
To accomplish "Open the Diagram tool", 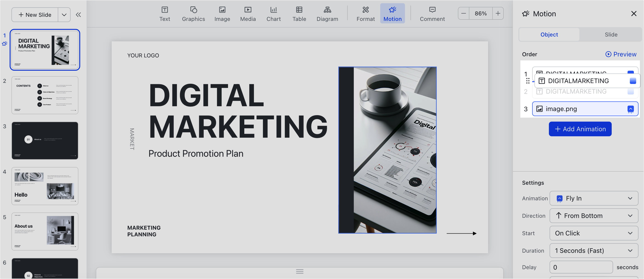I will [x=327, y=14].
